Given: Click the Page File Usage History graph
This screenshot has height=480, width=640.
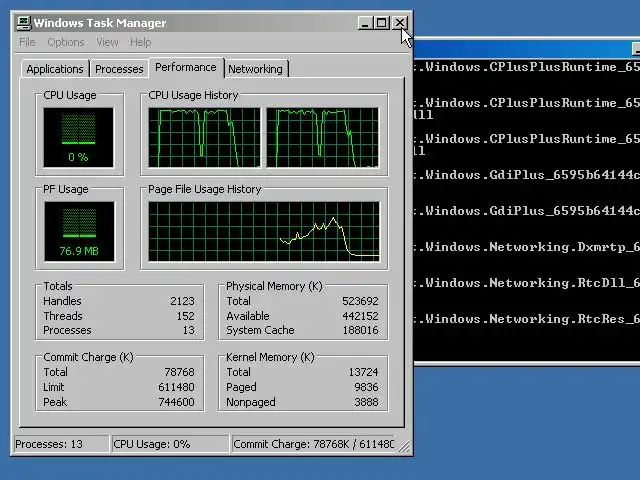Looking at the screenshot, I should click(264, 231).
